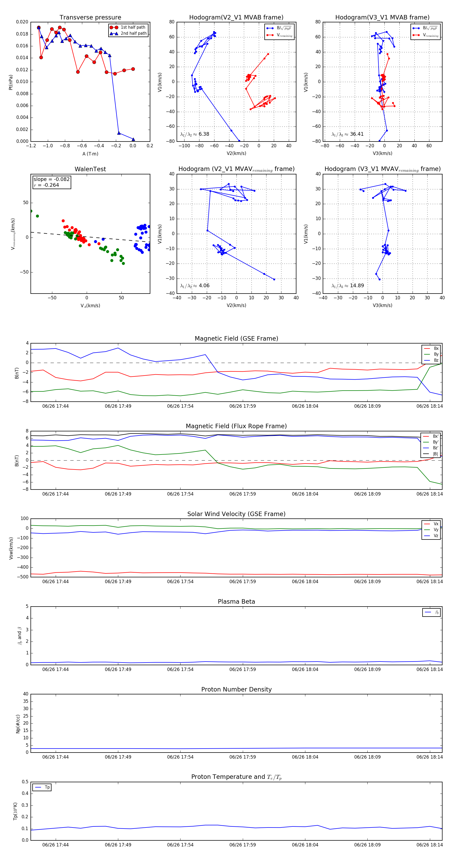This screenshot has height=868, width=473.
Task: Click the "Magnetic Field (Flux Rope Frame)" title
Action: (236, 426)
